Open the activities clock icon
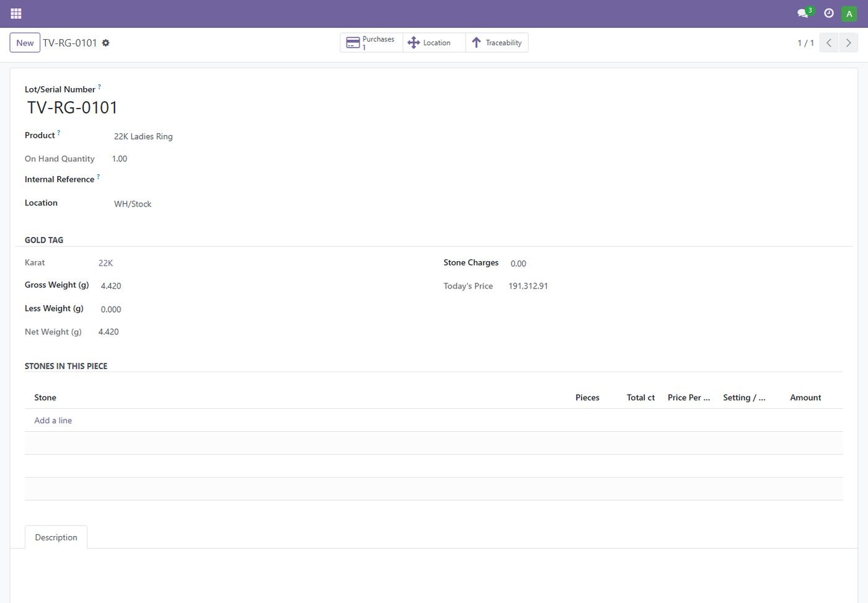The height and width of the screenshot is (603, 868). pyautogui.click(x=829, y=13)
